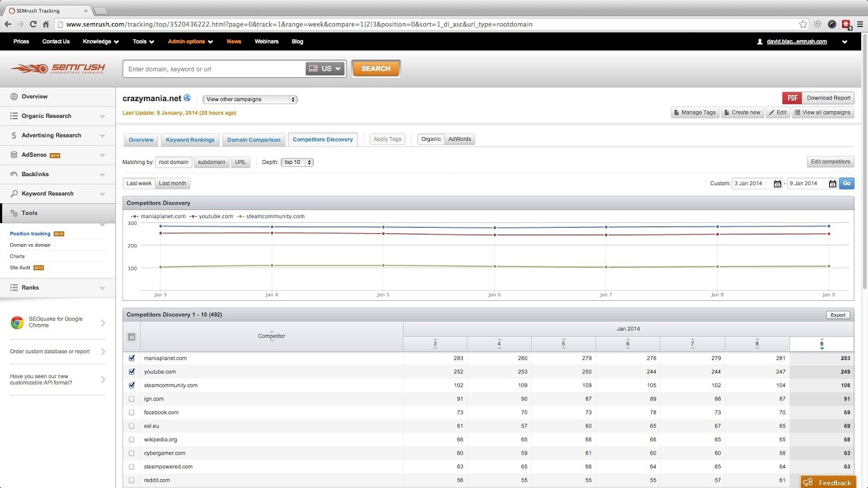This screenshot has height=488, width=868.
Task: Open Backlinks sidebar item
Action: pyautogui.click(x=58, y=174)
